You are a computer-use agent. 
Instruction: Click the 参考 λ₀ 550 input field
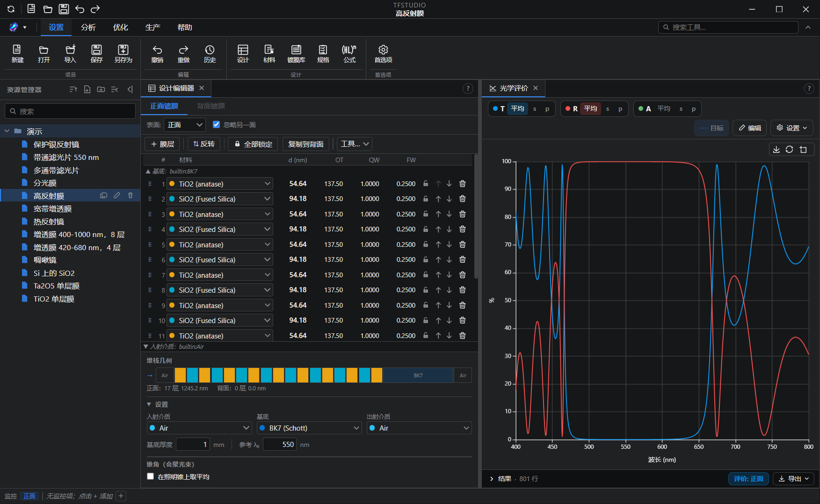280,445
